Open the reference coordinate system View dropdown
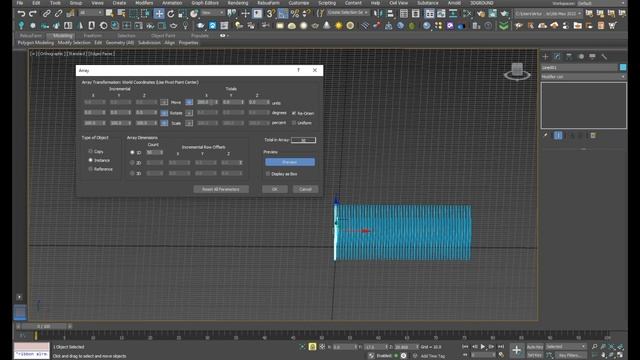 tap(213, 13)
